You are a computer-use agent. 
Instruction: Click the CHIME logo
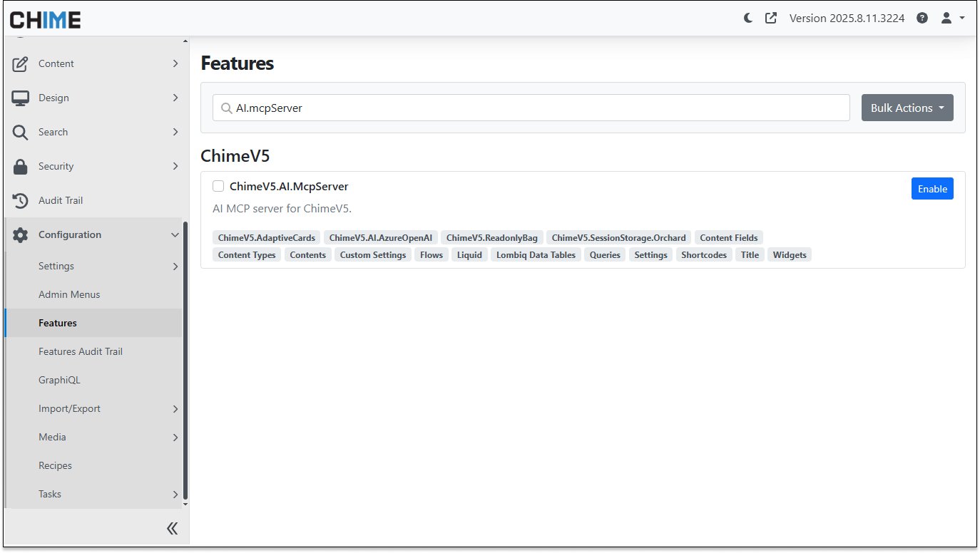click(x=45, y=19)
